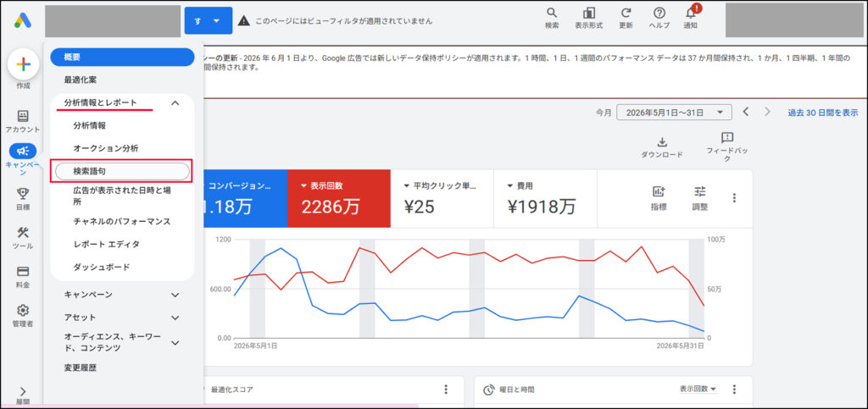Screen dimensions: 868x409
Task: Click the 検索 magnifier icon
Action: click(551, 13)
